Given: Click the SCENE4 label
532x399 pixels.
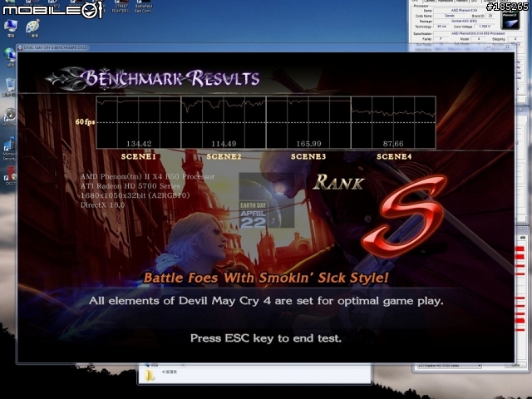Looking at the screenshot, I should coord(394,156).
